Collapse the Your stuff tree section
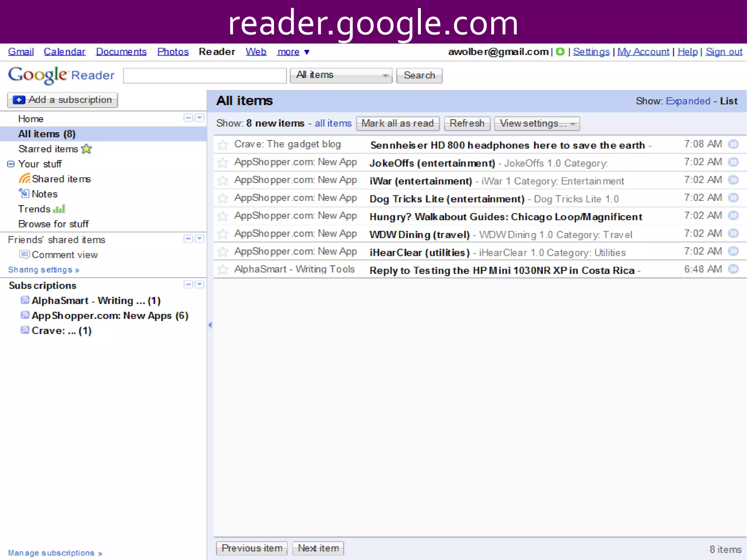This screenshot has height=560, width=747. click(11, 164)
